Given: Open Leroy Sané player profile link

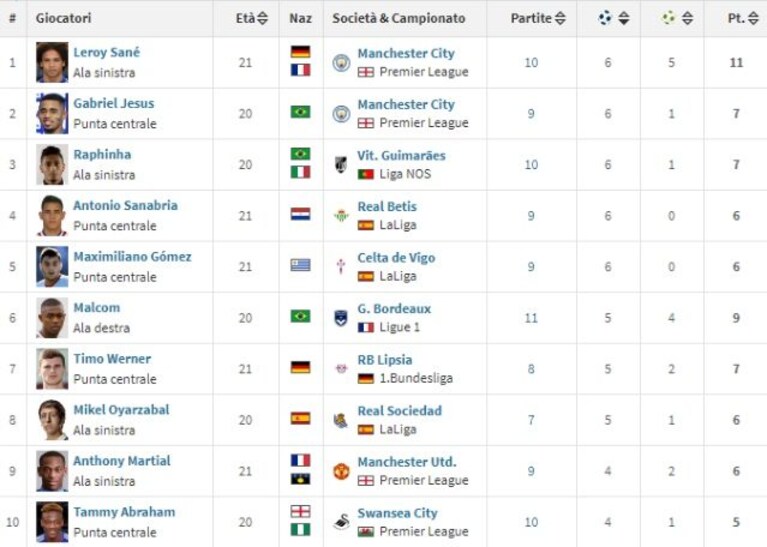Looking at the screenshot, I should click(x=107, y=52).
